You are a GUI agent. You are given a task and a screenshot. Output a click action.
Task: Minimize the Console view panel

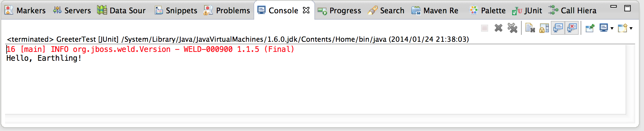[x=614, y=7]
